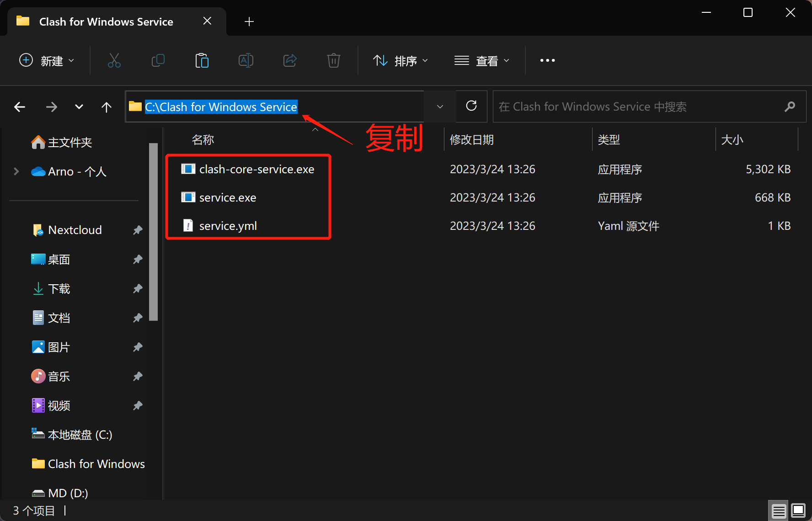The width and height of the screenshot is (812, 521).
Task: Click the 5,302 KB size cell
Action: [x=768, y=169]
